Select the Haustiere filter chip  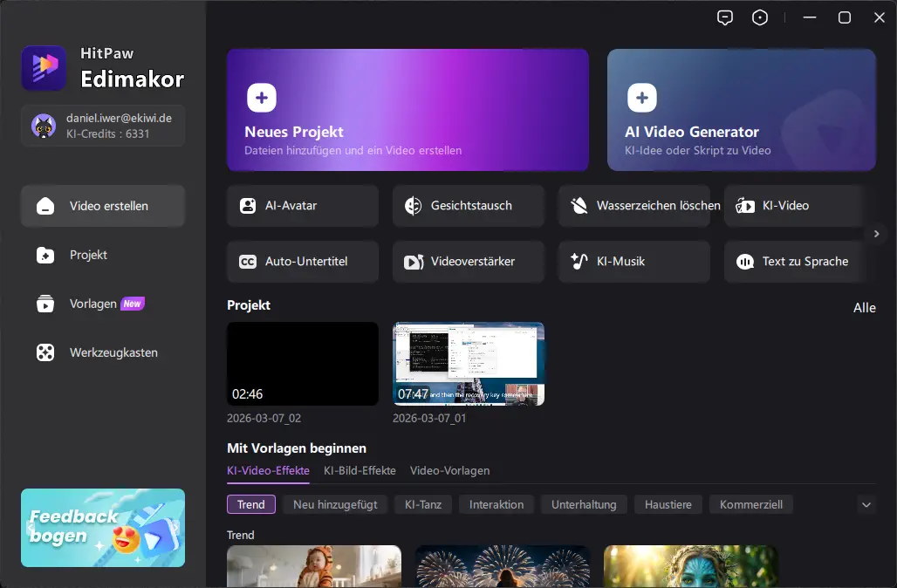point(668,504)
